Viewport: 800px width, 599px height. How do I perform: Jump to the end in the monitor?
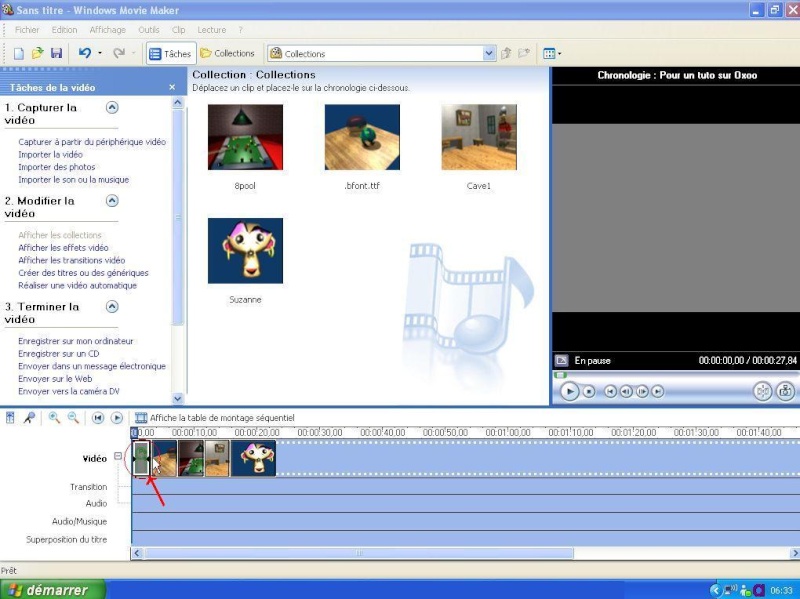pos(658,391)
